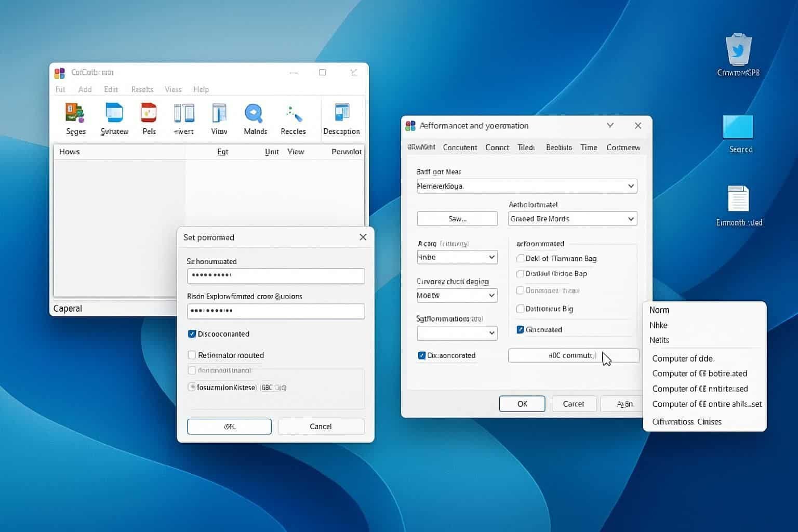Viewport: 798px width, 532px height.
Task: Click the Hows column header
Action: [69, 152]
